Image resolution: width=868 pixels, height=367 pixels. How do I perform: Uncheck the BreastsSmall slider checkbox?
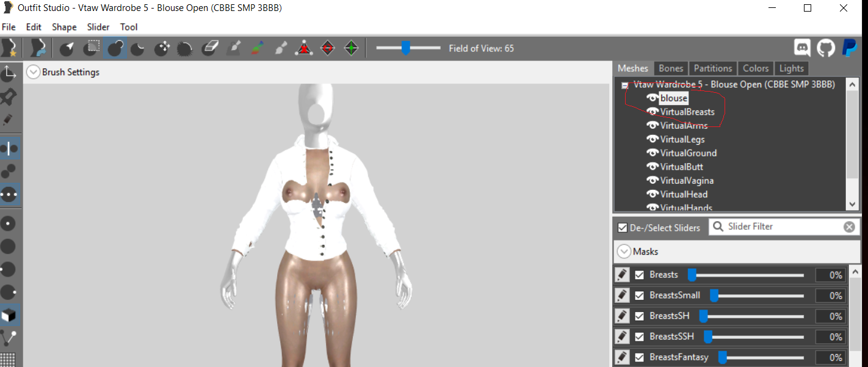pos(639,296)
